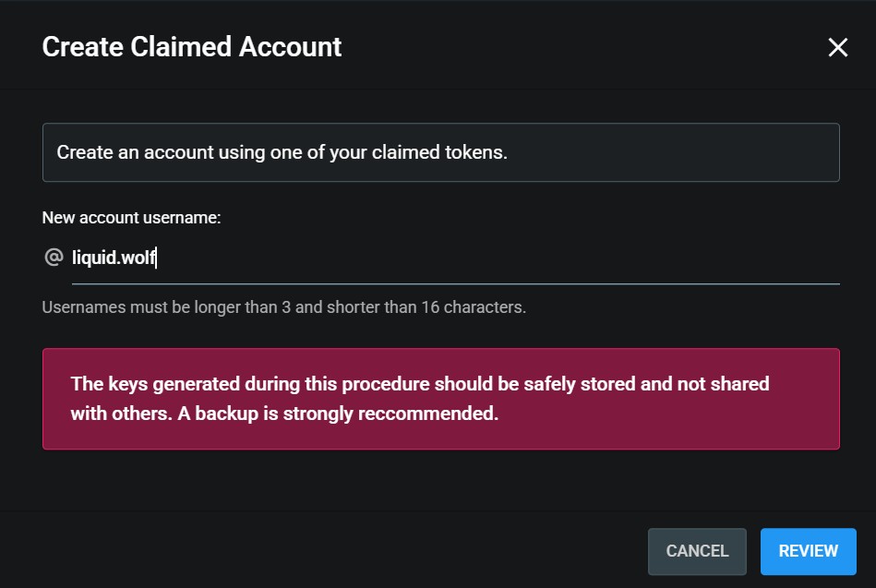Select the 'New account username:' label
876x588 pixels.
point(131,218)
